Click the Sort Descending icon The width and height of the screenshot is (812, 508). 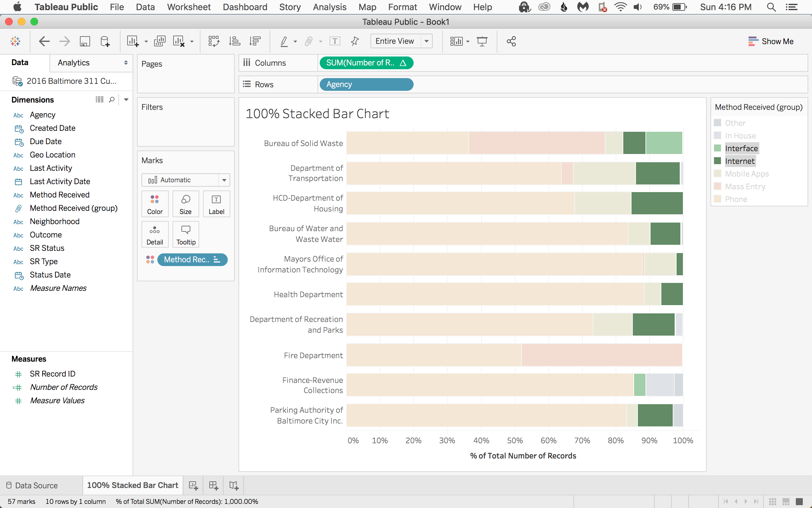point(255,41)
